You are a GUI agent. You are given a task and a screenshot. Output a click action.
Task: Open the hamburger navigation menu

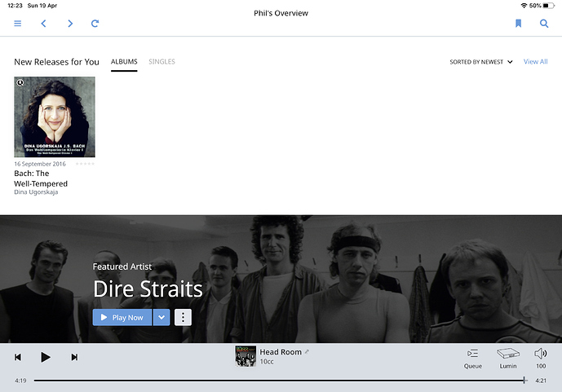click(x=18, y=24)
